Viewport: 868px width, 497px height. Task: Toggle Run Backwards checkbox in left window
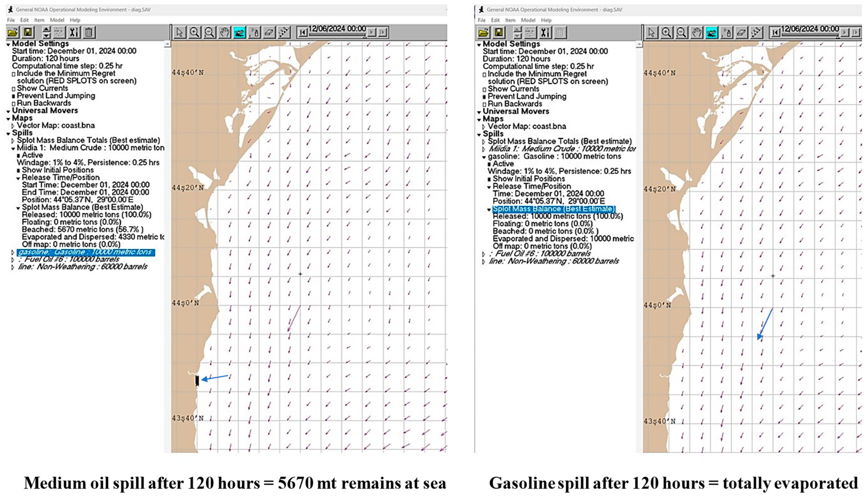(14, 103)
